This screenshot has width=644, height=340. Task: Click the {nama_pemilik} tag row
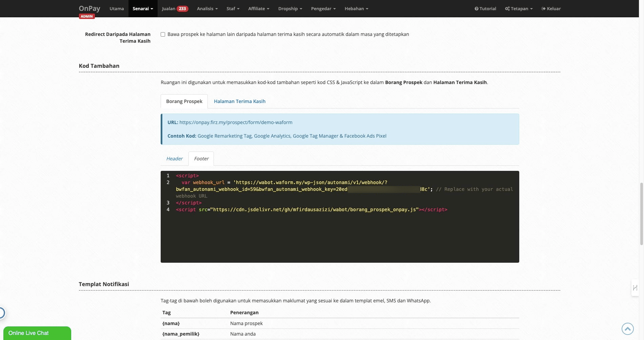340,334
